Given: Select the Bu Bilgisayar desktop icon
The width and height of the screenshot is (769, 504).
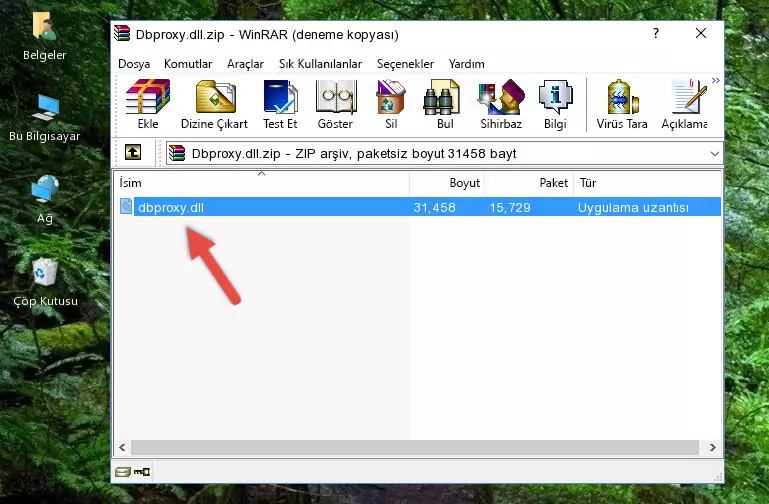Looking at the screenshot, I should coord(44,118).
